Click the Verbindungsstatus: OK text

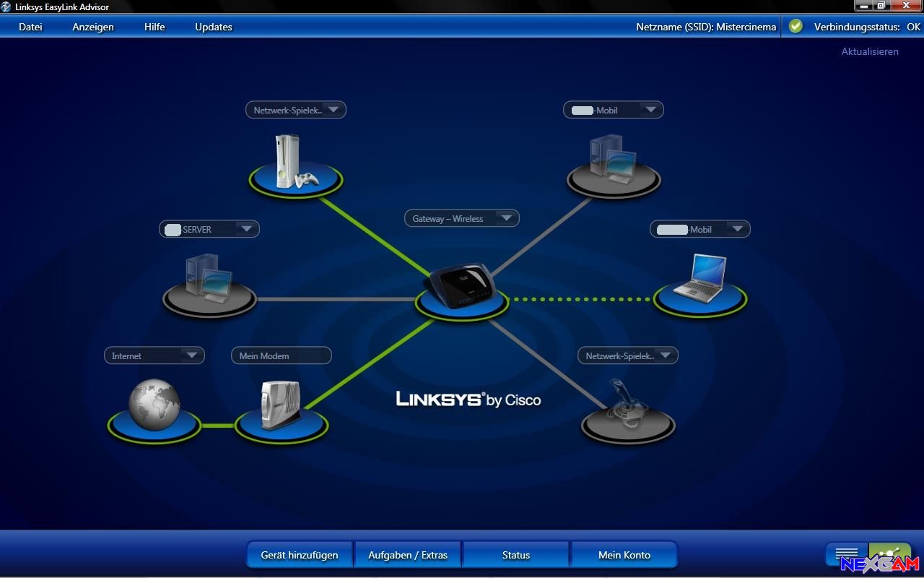click(x=867, y=27)
